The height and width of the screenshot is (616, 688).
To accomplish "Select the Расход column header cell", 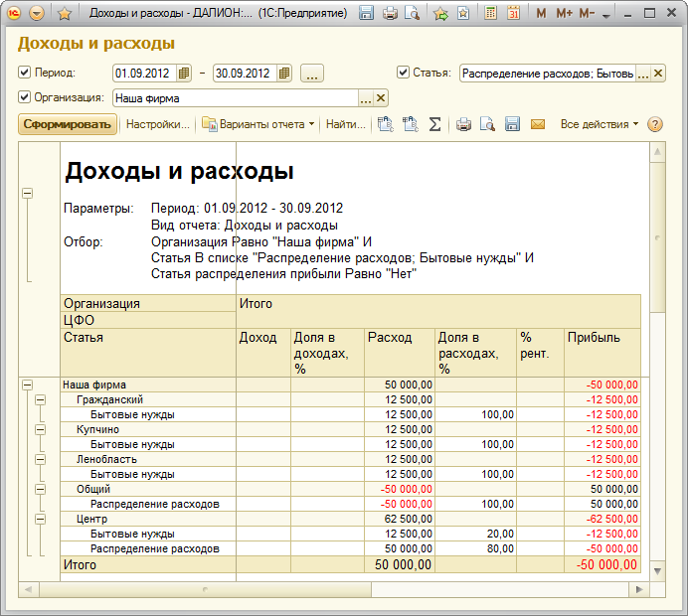I will coord(400,353).
